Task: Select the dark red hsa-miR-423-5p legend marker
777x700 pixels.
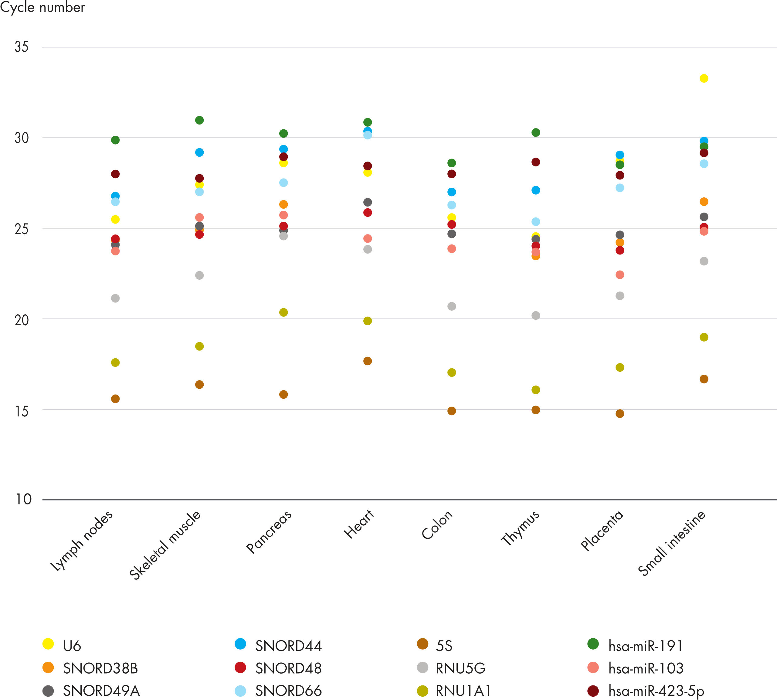Action: (593, 691)
